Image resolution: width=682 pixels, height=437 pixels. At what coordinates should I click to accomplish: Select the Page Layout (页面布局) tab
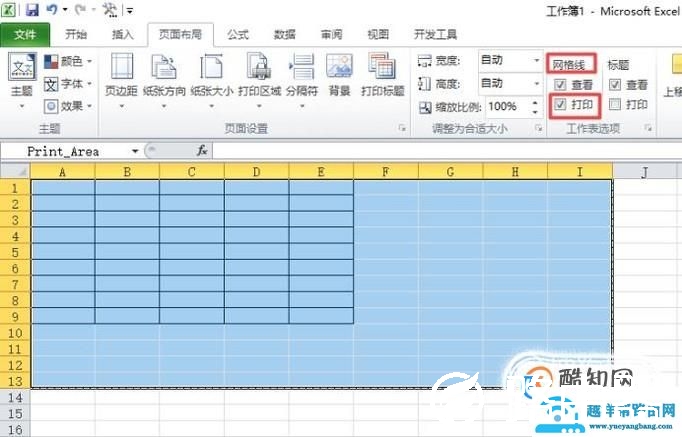181,34
